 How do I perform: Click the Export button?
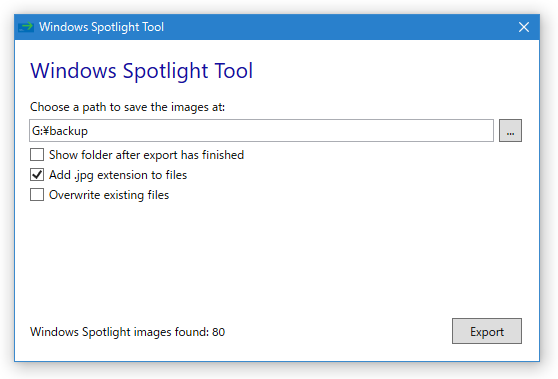point(486,331)
